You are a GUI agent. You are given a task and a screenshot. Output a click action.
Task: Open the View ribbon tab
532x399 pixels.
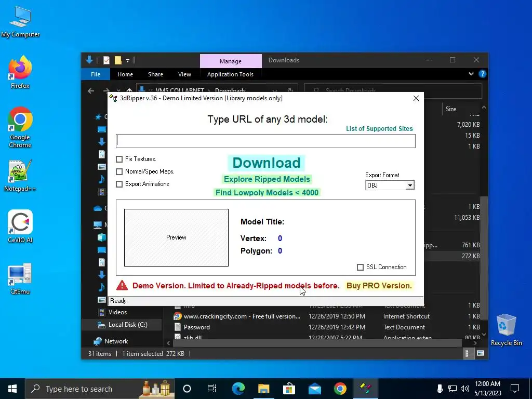tap(184, 74)
